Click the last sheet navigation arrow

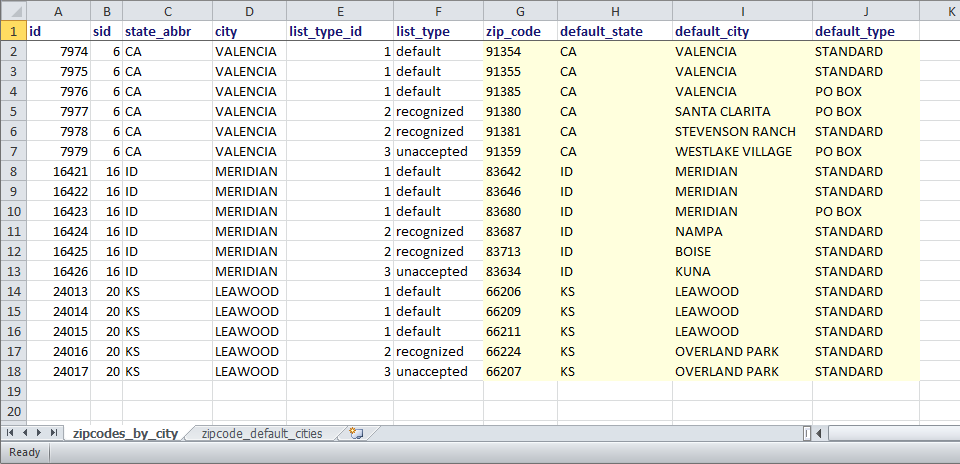pos(53,433)
